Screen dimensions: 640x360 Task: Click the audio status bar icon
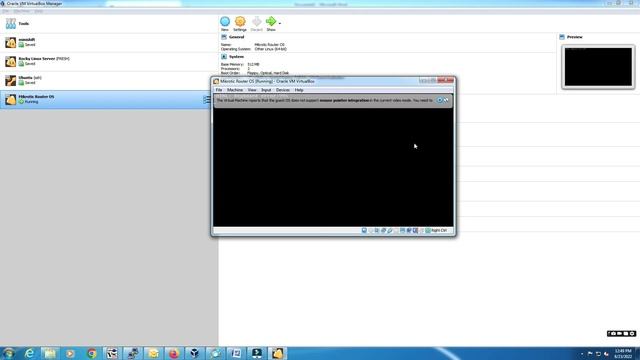377,231
